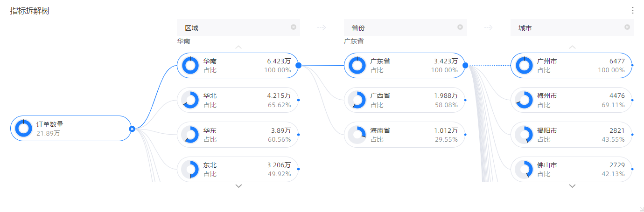The width and height of the screenshot is (644, 212).
Task: Click the donut chart icon of 广西省 node
Action: coord(357,100)
